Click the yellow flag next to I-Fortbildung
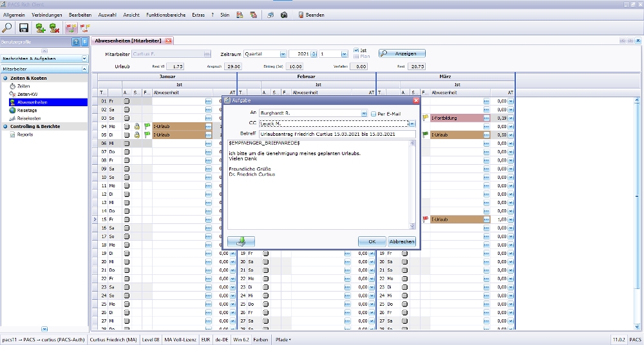This screenshot has width=644, height=345. click(425, 118)
